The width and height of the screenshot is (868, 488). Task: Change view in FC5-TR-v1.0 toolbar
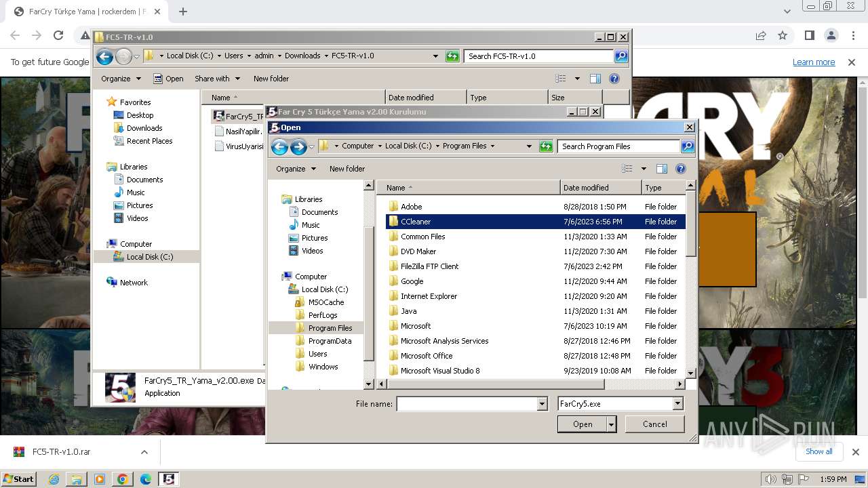[x=561, y=79]
